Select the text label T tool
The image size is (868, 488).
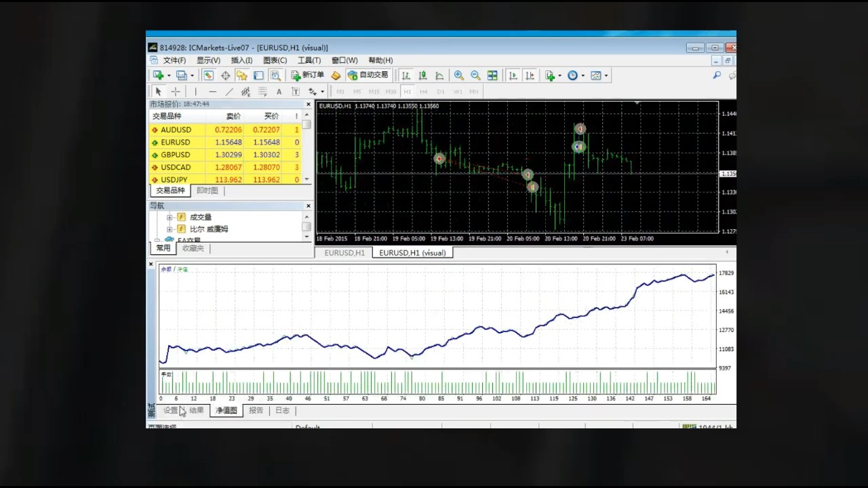296,91
